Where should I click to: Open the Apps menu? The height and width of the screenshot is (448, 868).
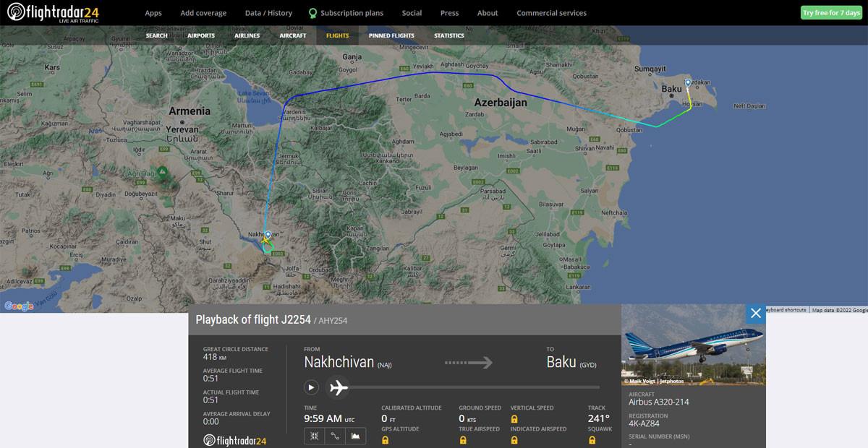click(153, 13)
